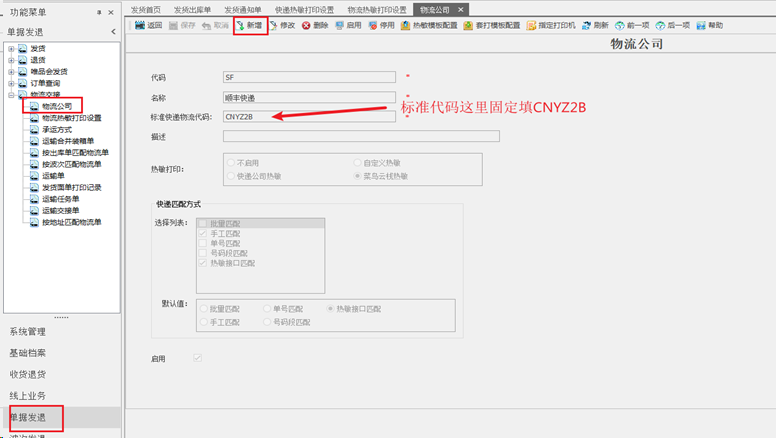Close the 功能菜单 side panel

(x=111, y=12)
